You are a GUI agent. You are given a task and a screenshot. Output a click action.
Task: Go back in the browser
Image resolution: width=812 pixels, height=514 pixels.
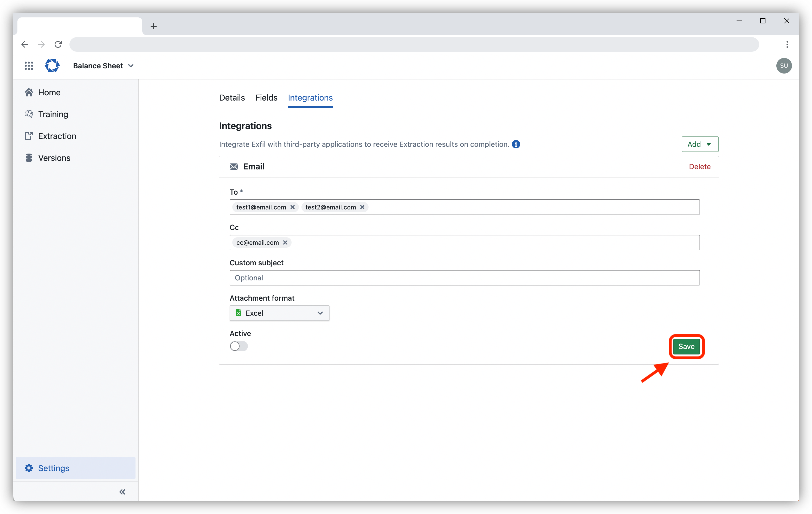click(25, 44)
